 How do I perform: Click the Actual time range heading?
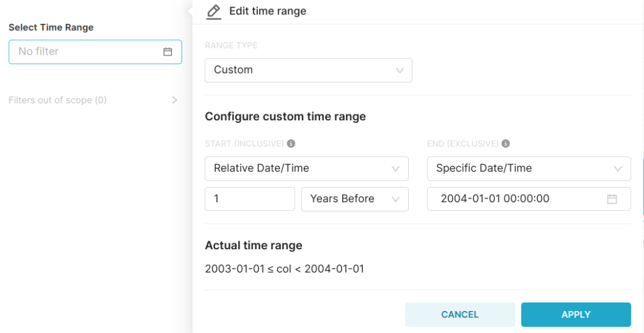[x=253, y=246]
